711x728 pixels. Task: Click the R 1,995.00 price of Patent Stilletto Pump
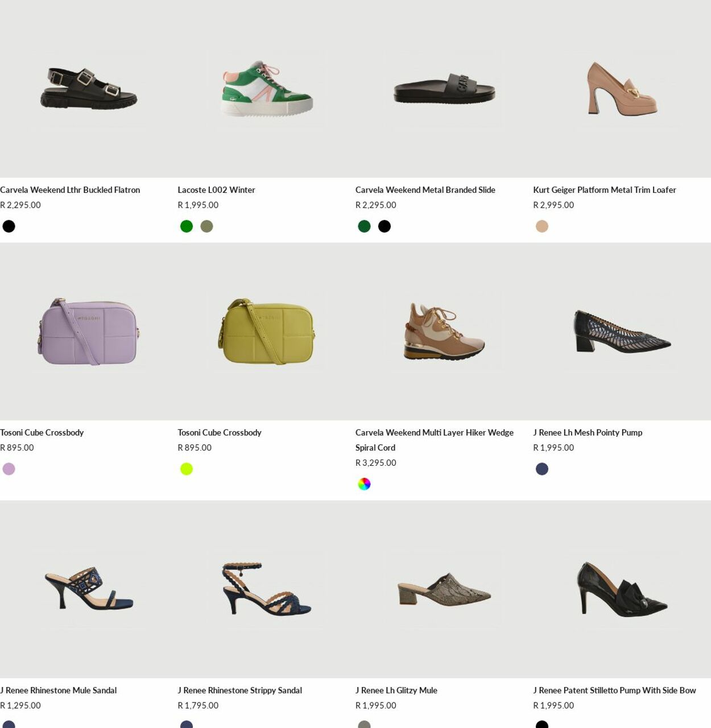click(553, 706)
